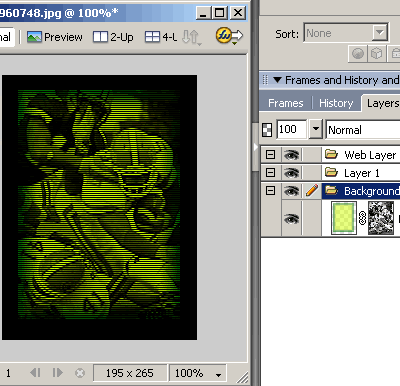The width and height of the screenshot is (400, 386).
Task: Switch to the 4-Up view
Action: pos(161,37)
